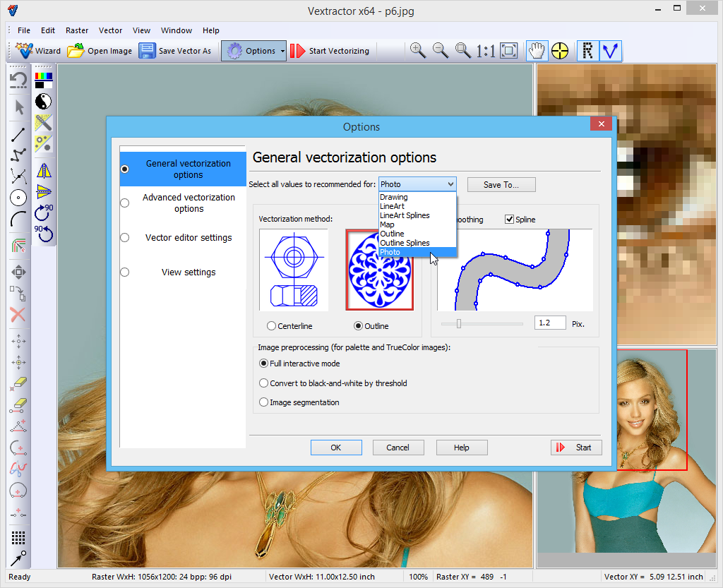The height and width of the screenshot is (588, 723).
Task: Toggle the raster layer R icon
Action: 587,50
